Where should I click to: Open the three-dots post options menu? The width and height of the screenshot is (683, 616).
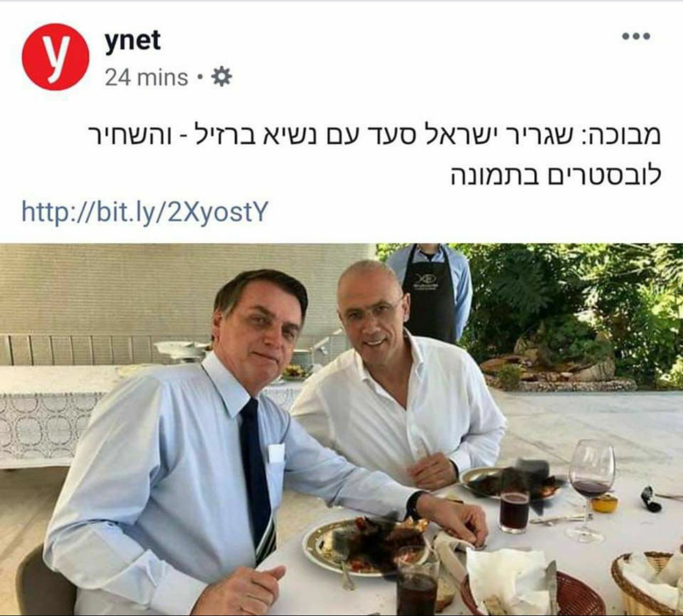[636, 36]
